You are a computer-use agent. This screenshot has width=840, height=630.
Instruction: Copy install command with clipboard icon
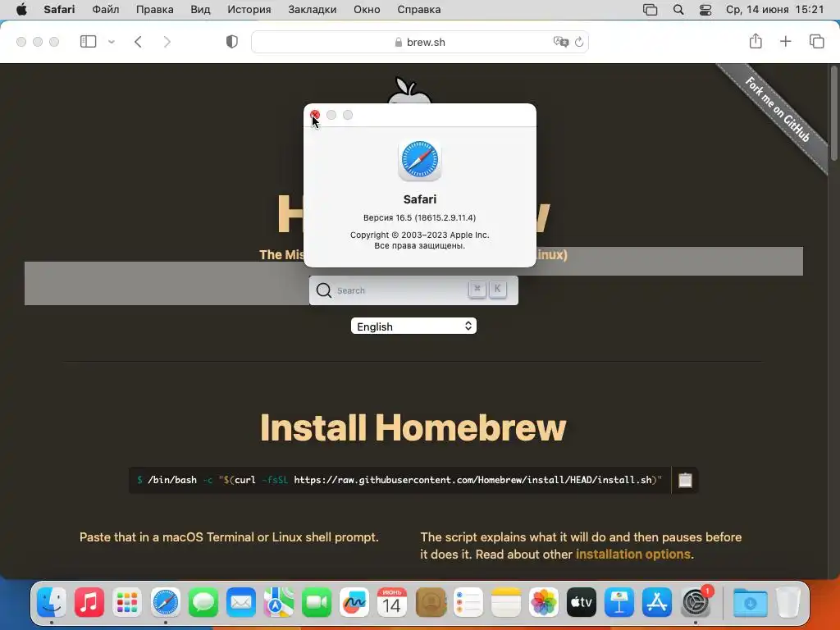tap(685, 480)
